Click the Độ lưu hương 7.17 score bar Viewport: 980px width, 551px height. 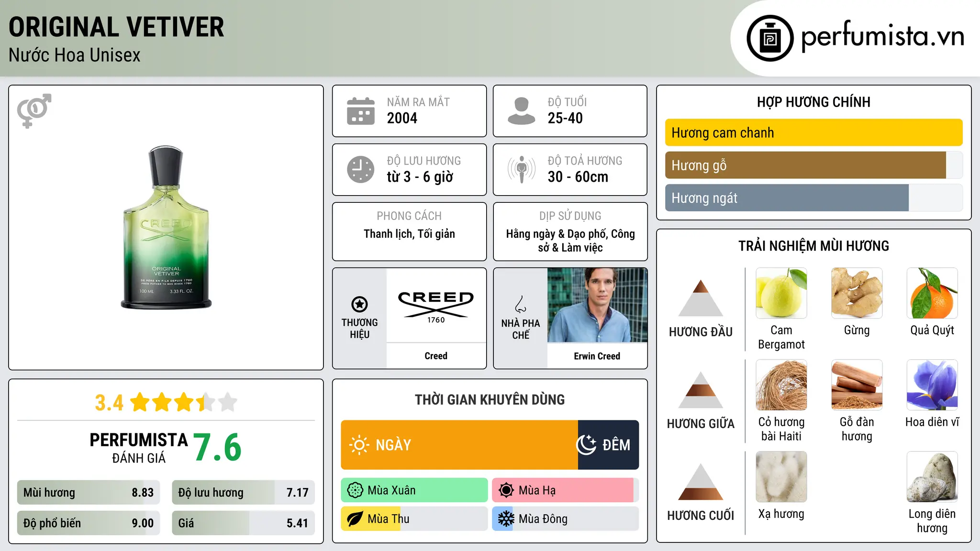point(244,493)
